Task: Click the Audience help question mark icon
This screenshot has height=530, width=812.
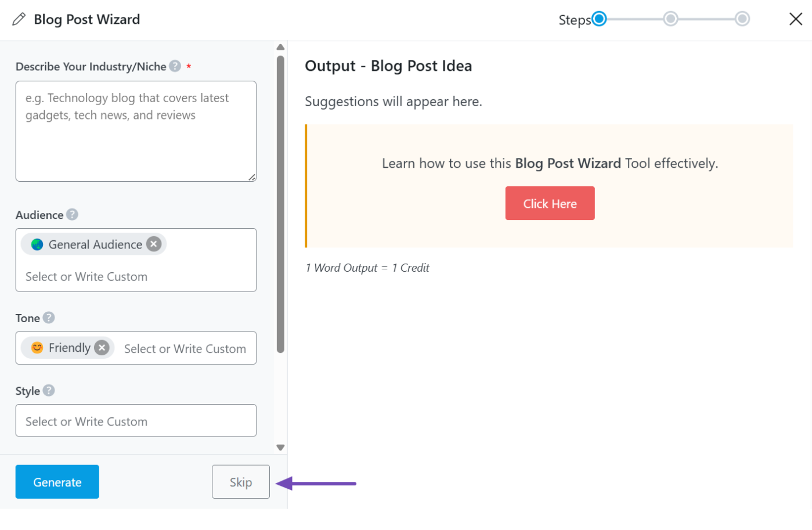Action: click(x=72, y=215)
